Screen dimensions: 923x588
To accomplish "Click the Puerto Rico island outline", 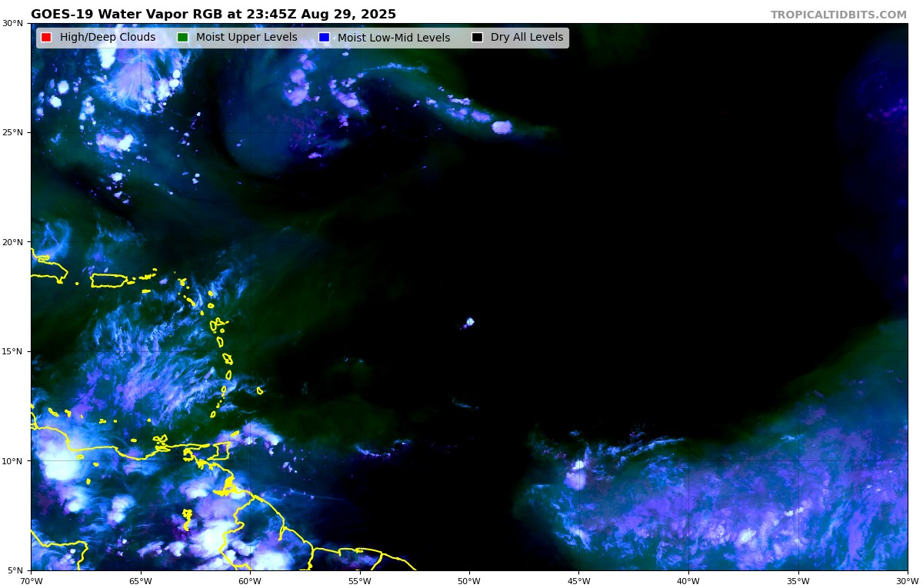I will click(108, 281).
